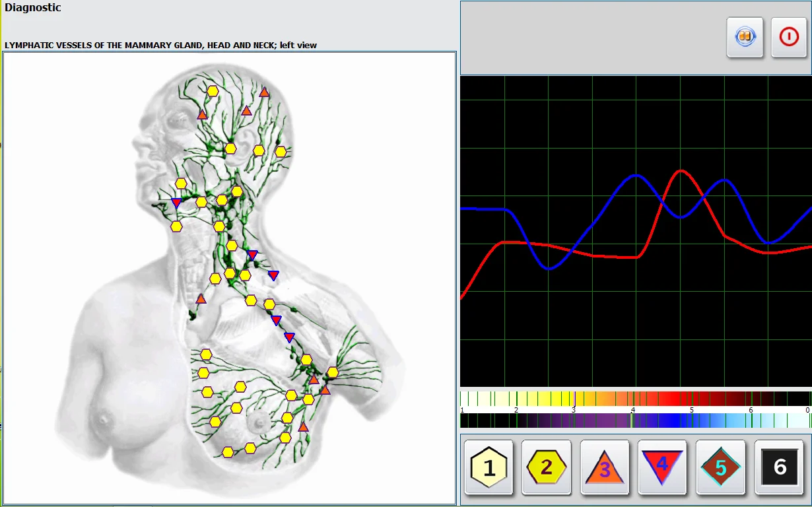812x507 pixels.
Task: Pick the orange triangle marker at back of head
Action: (x=264, y=92)
